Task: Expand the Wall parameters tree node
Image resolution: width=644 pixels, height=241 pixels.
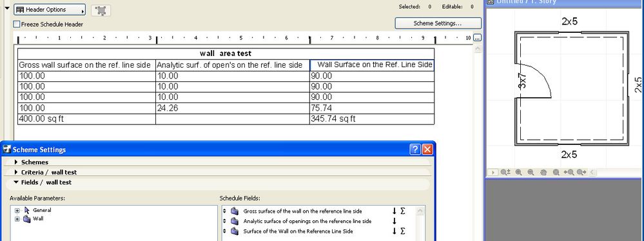Action: [x=17, y=219]
